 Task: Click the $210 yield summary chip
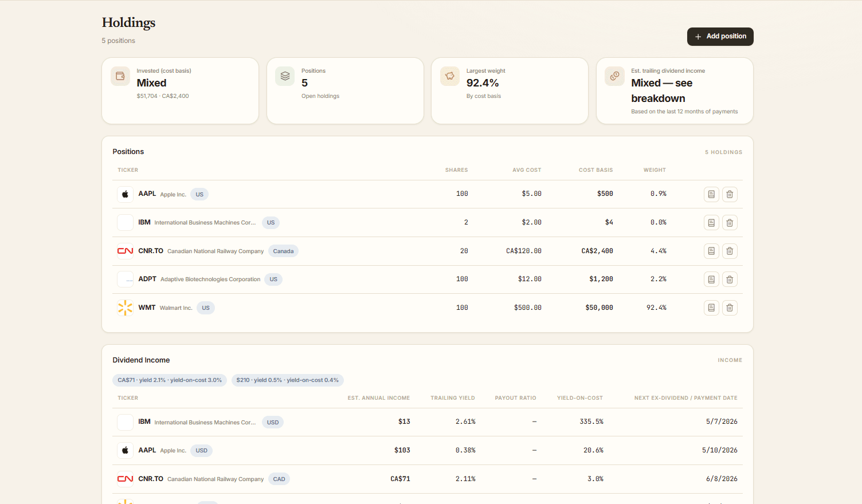[288, 380]
